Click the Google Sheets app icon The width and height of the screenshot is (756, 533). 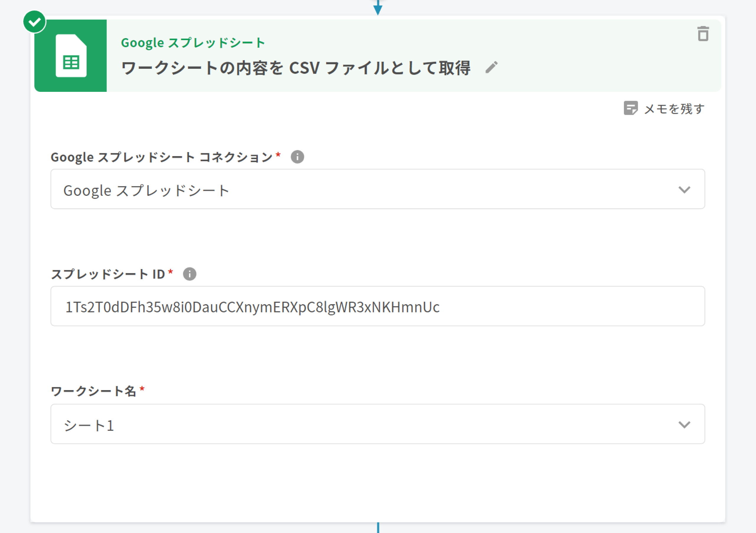[x=71, y=56]
